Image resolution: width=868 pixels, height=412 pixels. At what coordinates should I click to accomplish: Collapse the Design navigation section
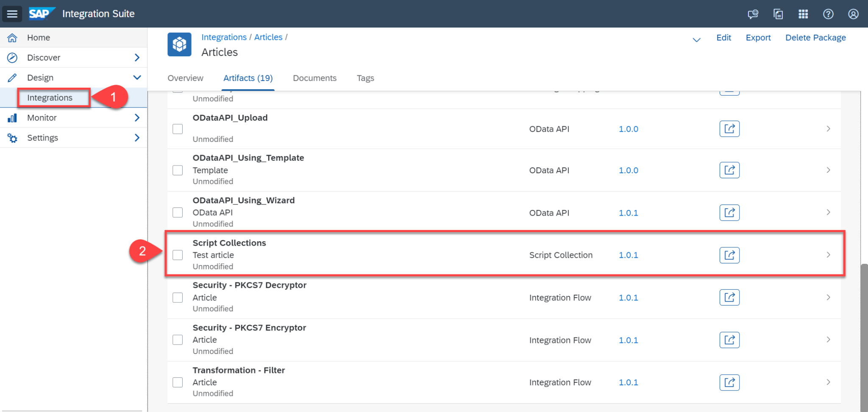point(136,77)
